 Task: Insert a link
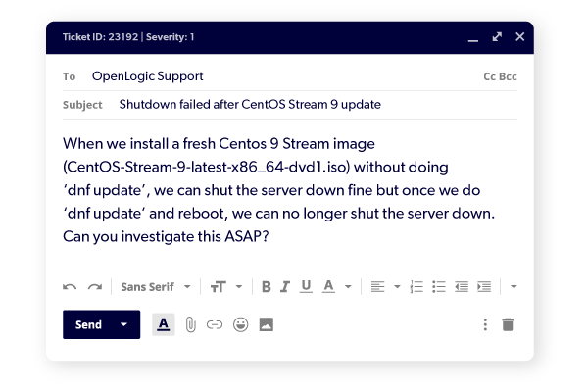215,324
